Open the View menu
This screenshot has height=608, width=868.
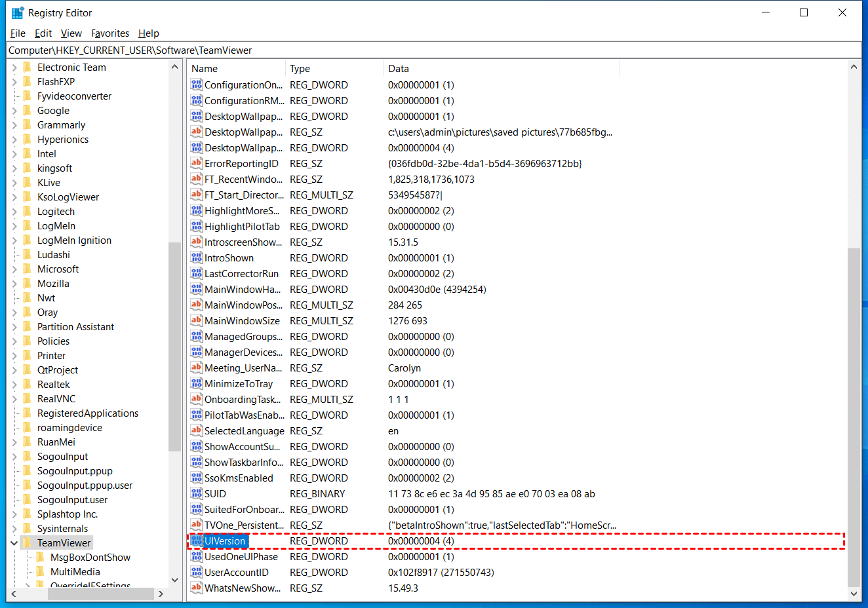pos(71,33)
